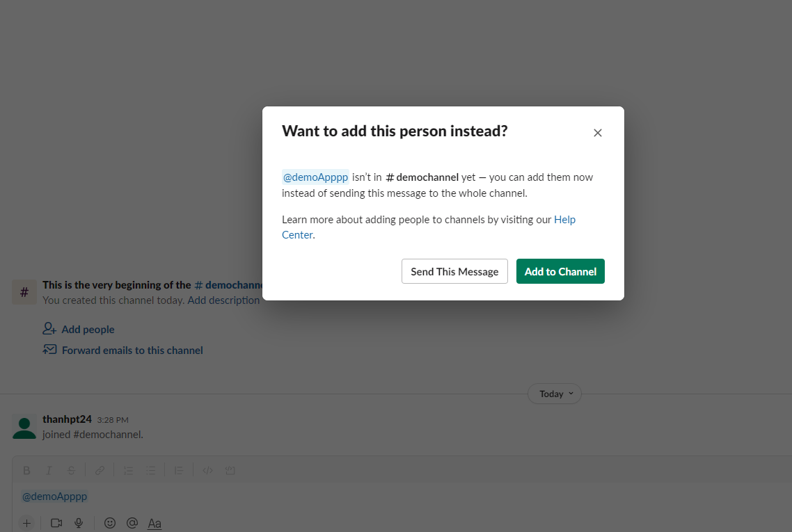This screenshot has width=792, height=532.
Task: Click thanhpt24 avatar image
Action: point(24,427)
